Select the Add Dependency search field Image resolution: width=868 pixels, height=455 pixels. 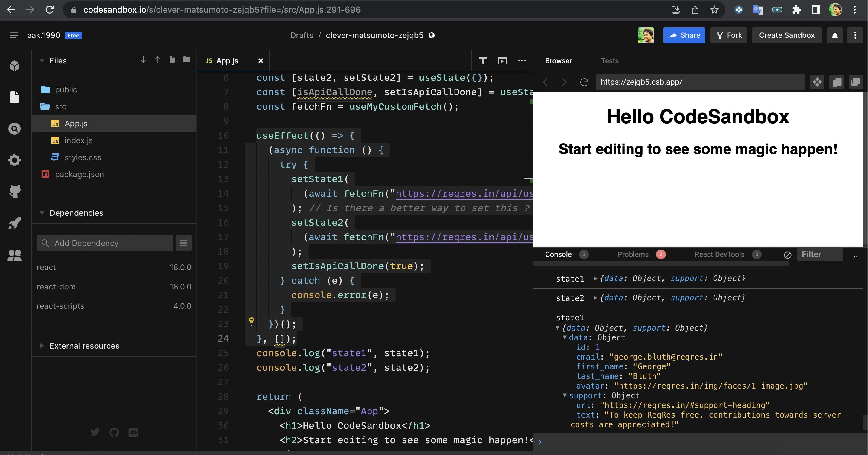click(105, 243)
